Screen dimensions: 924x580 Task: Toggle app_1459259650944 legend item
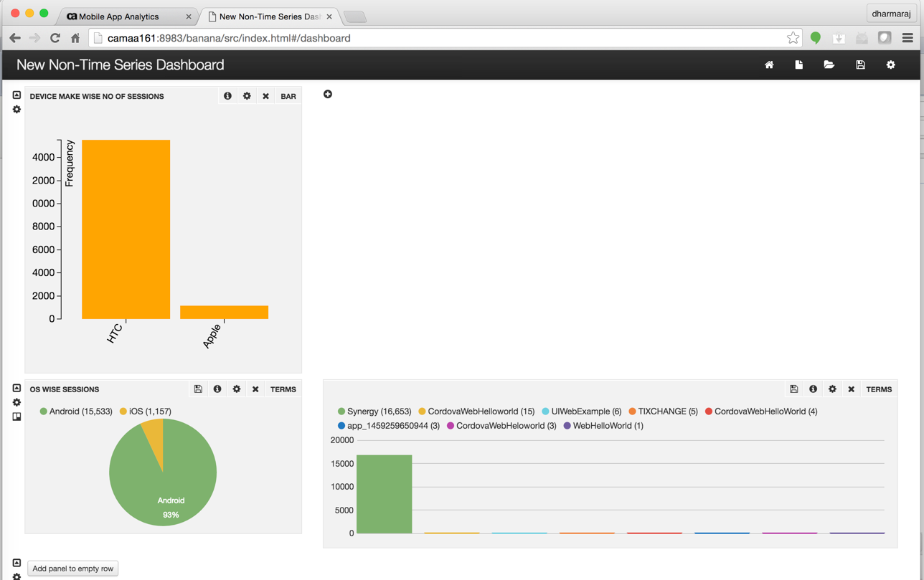tap(389, 426)
